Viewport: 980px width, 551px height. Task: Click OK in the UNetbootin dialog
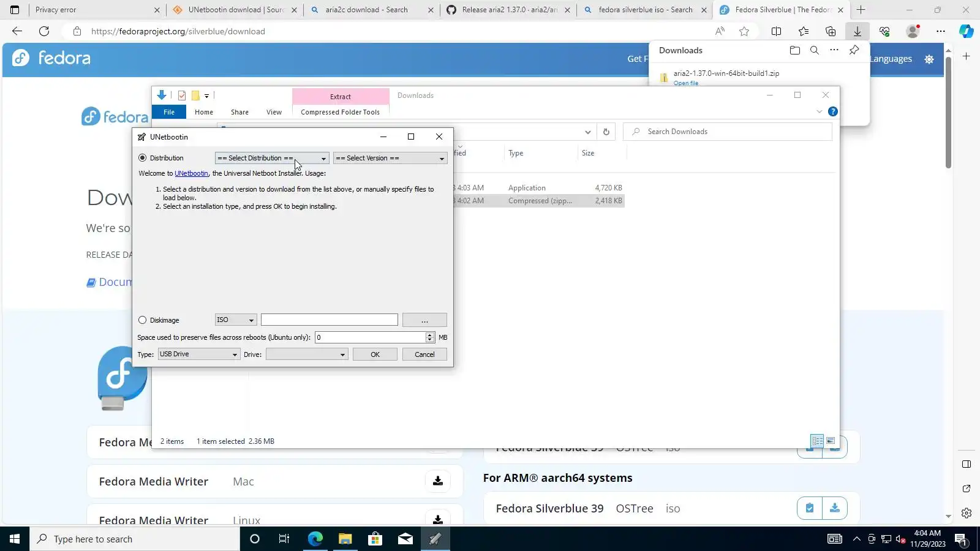point(375,354)
